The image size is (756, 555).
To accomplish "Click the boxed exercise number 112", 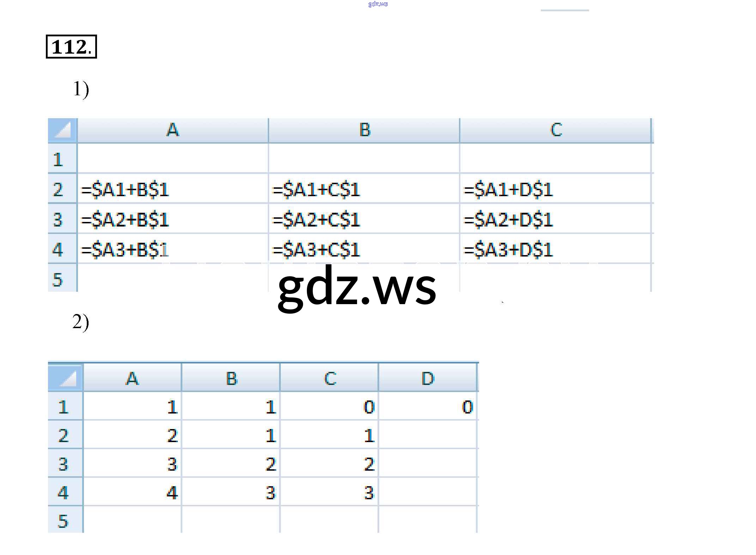I will point(71,47).
